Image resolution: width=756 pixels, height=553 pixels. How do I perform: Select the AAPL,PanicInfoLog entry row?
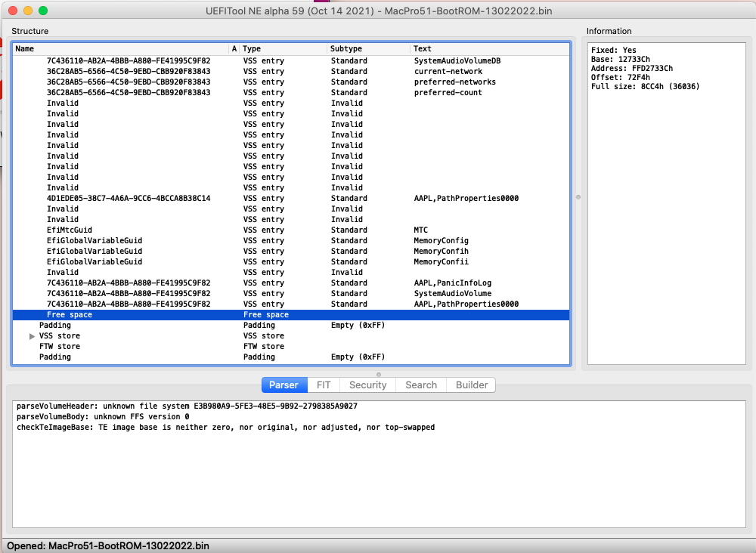click(291, 283)
